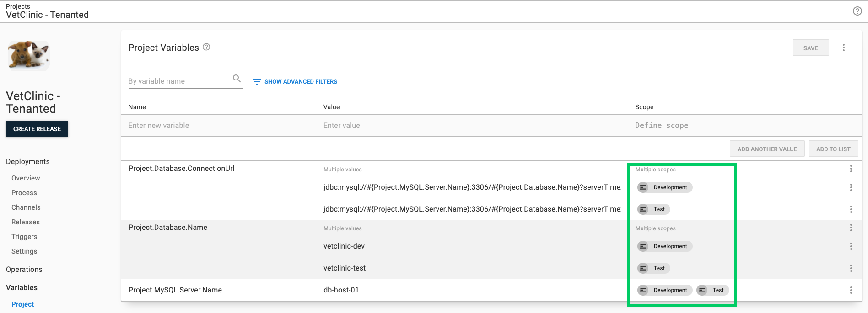Go to Triggers in sidebar
The height and width of the screenshot is (313, 868).
coord(24,237)
